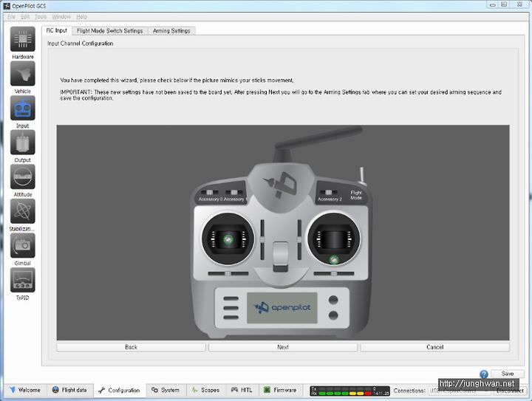This screenshot has height=401, width=532.
Task: Click the left horizontal trim slider below stick
Action: [x=228, y=273]
